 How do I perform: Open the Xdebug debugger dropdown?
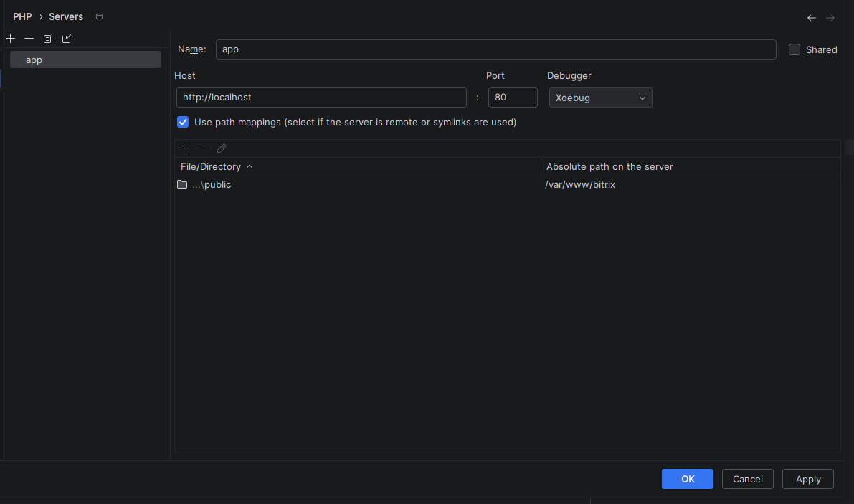600,98
